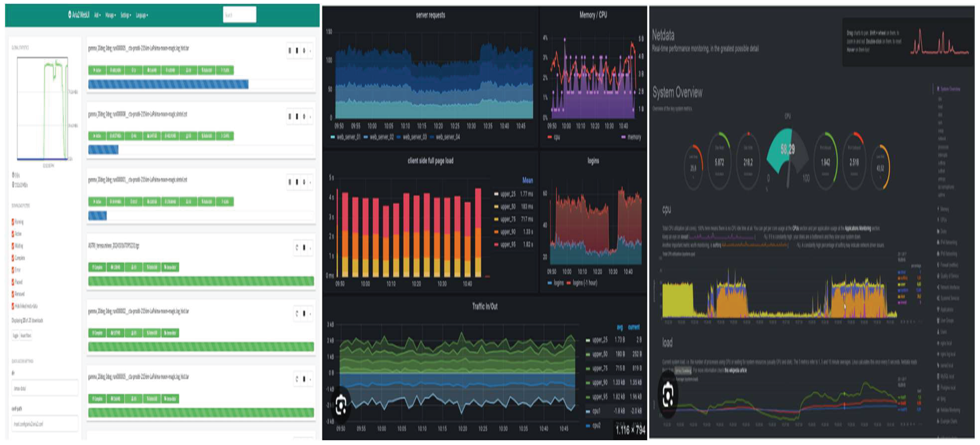This screenshot has height=445, width=980.
Task: Expand the Manage dropdown menu
Action: pos(110,15)
